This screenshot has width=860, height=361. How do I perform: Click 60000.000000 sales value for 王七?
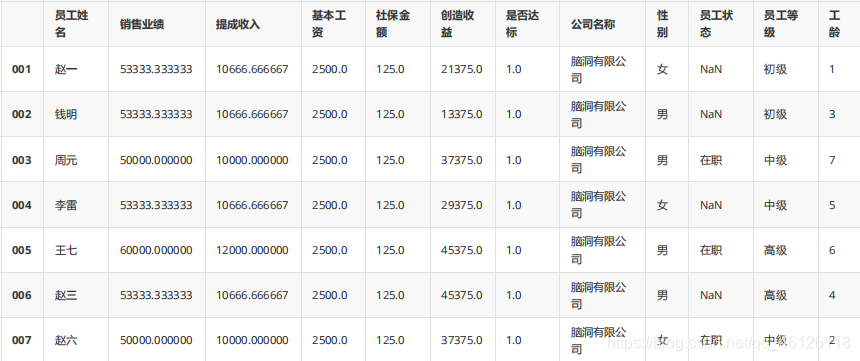click(156, 250)
